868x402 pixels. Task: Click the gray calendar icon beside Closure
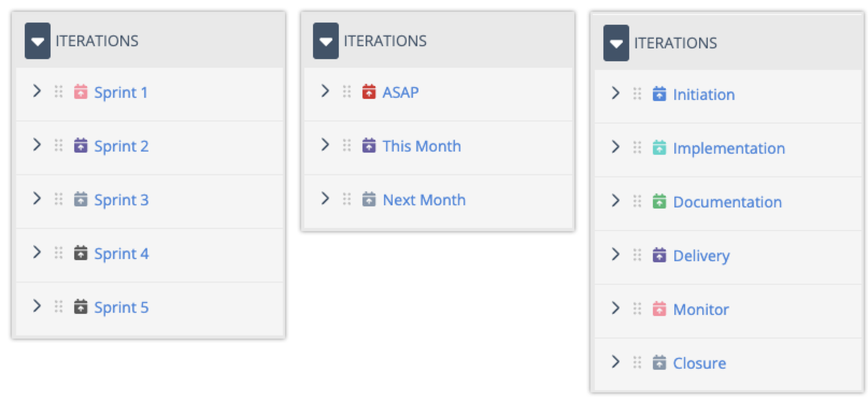659,363
